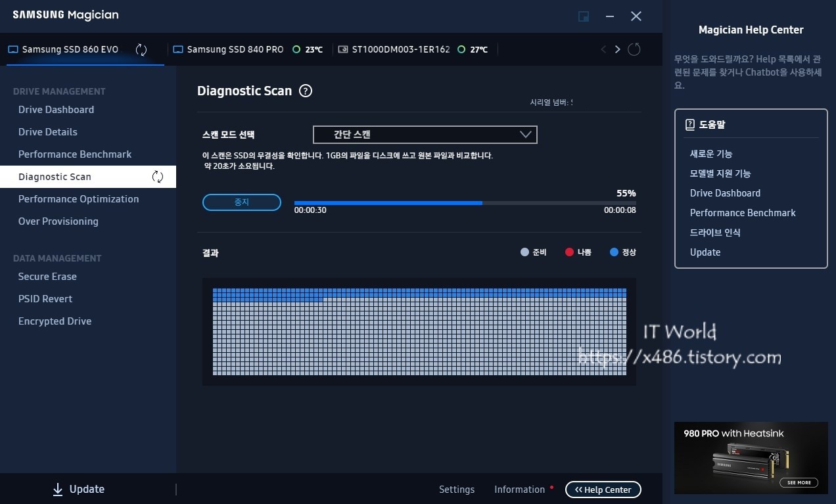Viewport: 836px width, 504px height.
Task: Click the temperature indicator showing 27℃
Action: [473, 49]
